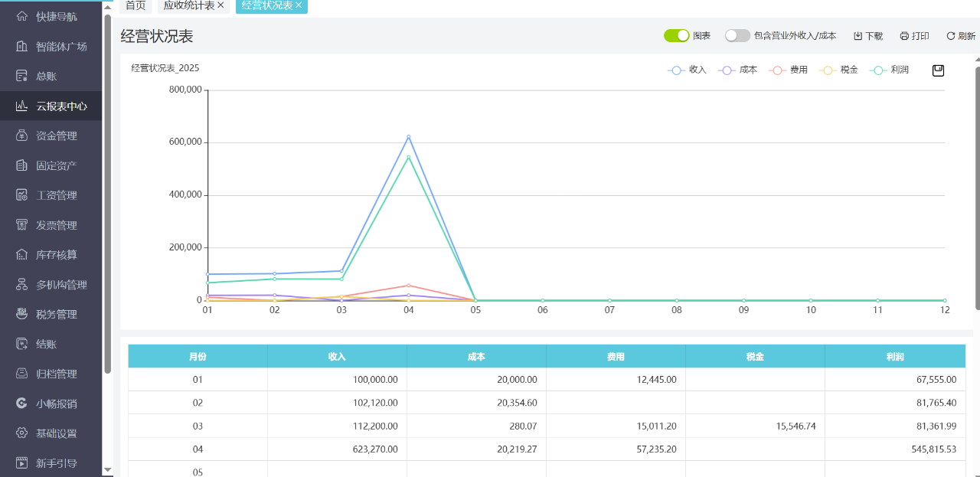Switch to the 应收统计表 tab

coord(189,5)
